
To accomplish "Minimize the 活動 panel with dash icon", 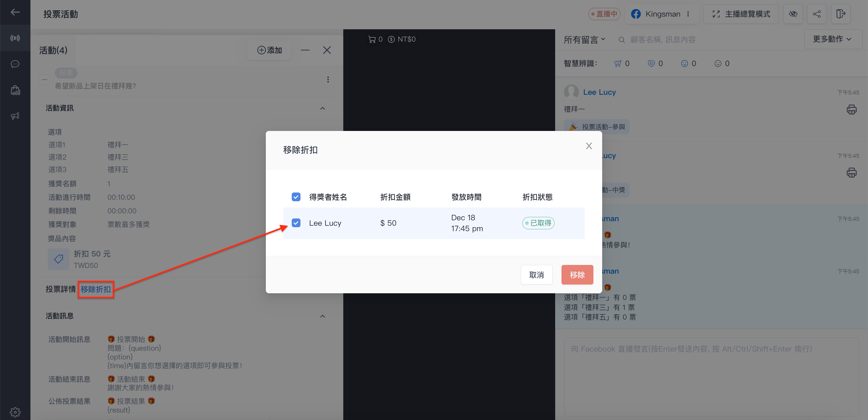I will click(x=305, y=50).
